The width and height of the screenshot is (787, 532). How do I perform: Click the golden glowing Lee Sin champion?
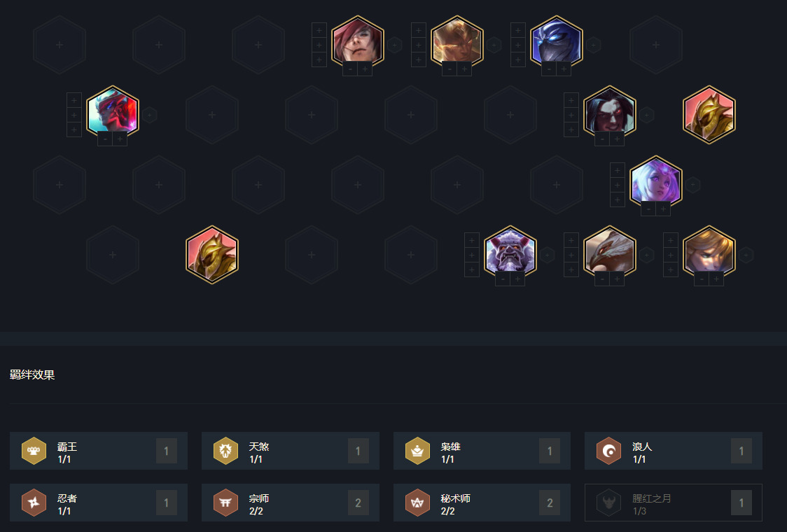pos(457,43)
